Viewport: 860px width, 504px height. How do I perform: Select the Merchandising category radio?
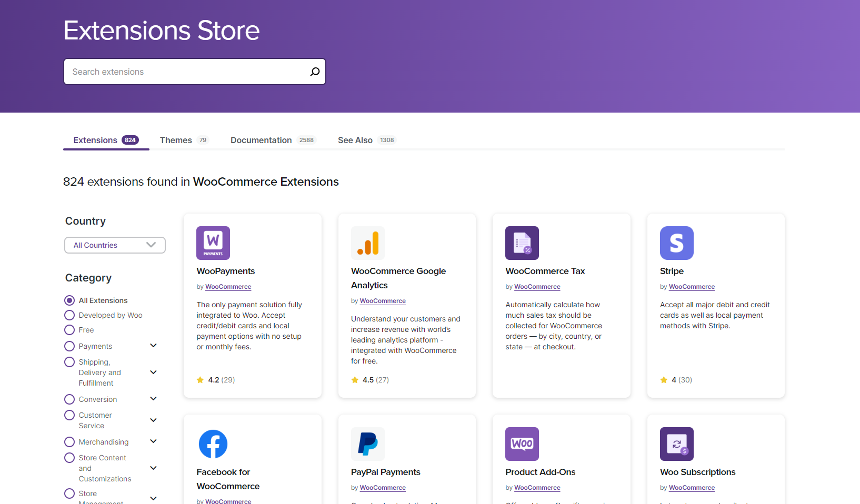[x=69, y=442]
